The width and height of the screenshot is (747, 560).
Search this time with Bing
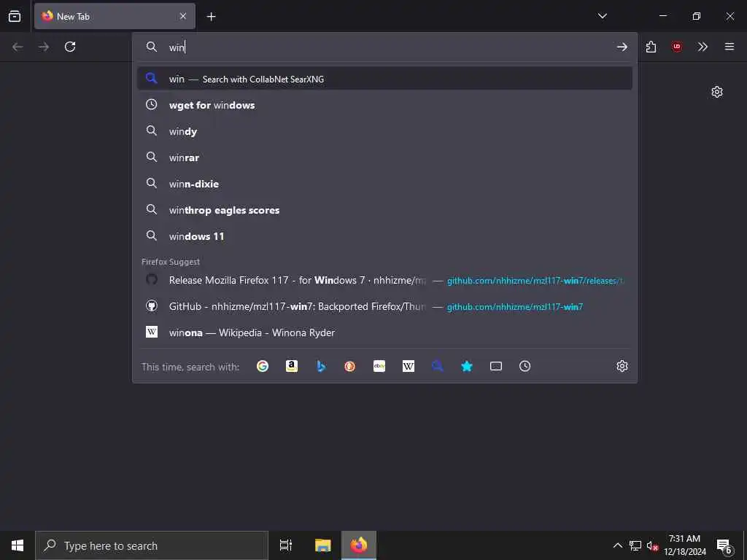pyautogui.click(x=321, y=366)
